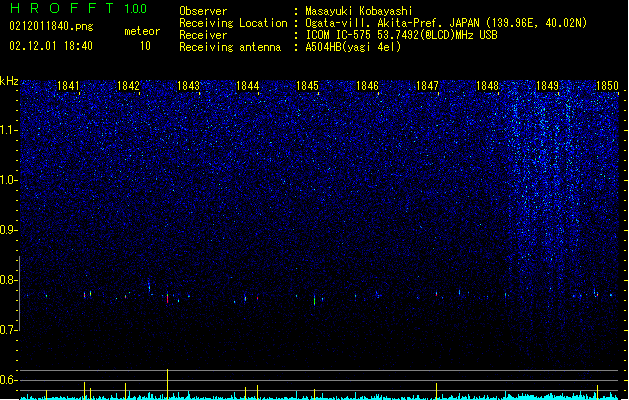Click the 1.0 kHz frequency axis label
Viewport: 629px width, 400px height.
9,180
